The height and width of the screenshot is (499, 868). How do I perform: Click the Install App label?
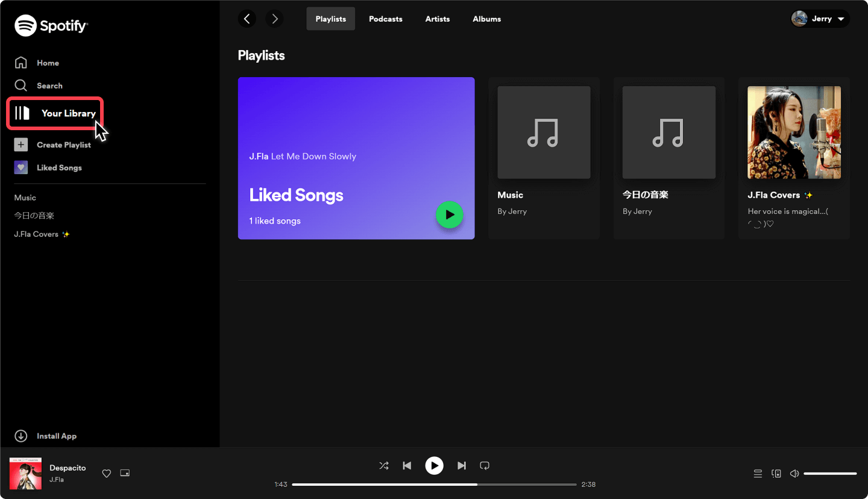point(57,436)
